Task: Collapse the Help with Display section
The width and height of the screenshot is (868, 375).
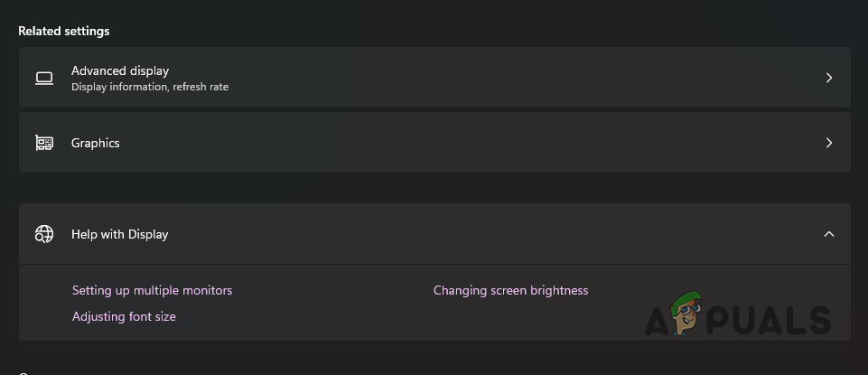Action: click(x=829, y=234)
